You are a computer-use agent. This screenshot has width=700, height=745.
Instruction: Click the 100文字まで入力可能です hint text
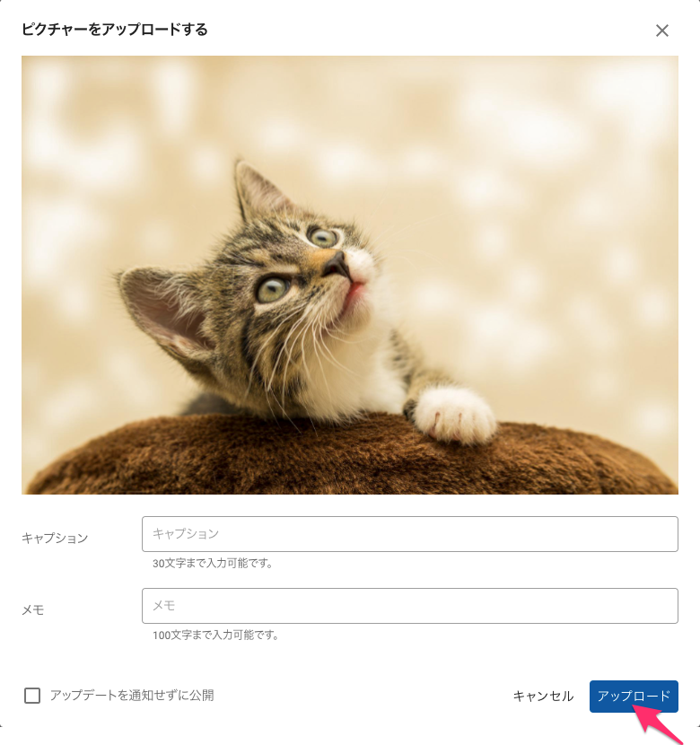point(215,635)
